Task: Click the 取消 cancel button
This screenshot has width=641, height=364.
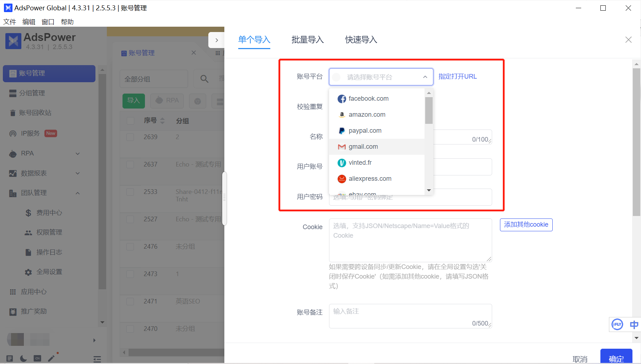Action: [580, 359]
